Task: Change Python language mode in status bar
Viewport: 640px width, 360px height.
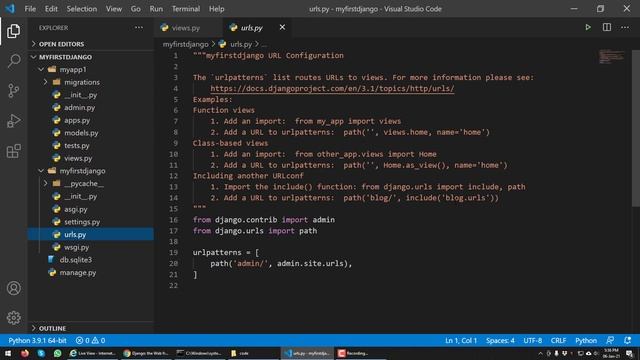Action: 586,340
